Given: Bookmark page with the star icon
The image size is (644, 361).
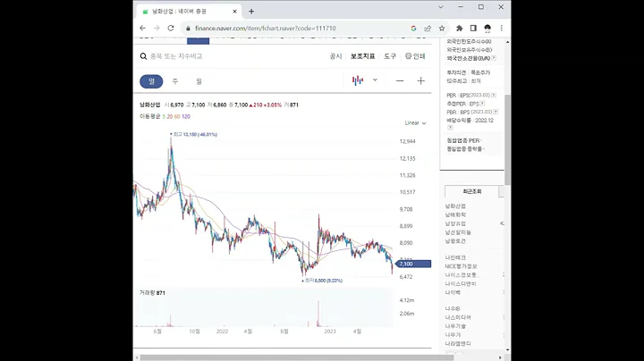Looking at the screenshot, I should (x=442, y=29).
